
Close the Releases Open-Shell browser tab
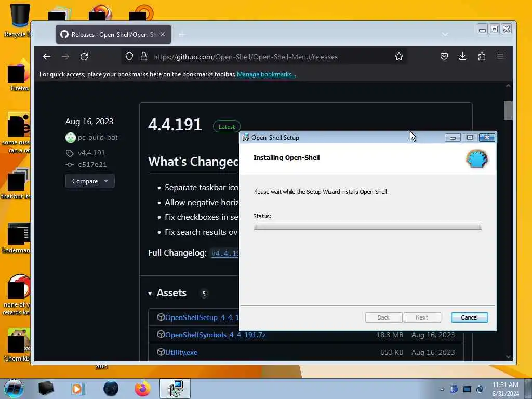[163, 34]
